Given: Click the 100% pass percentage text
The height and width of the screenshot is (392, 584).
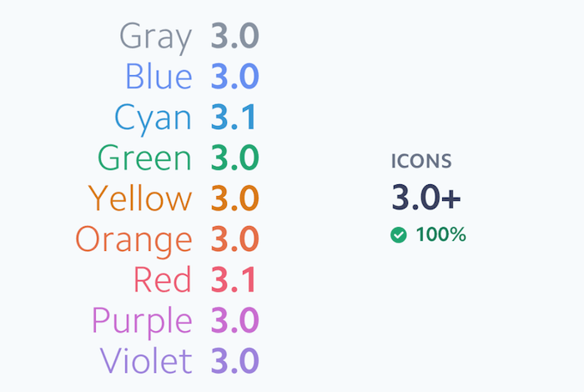Looking at the screenshot, I should (441, 235).
